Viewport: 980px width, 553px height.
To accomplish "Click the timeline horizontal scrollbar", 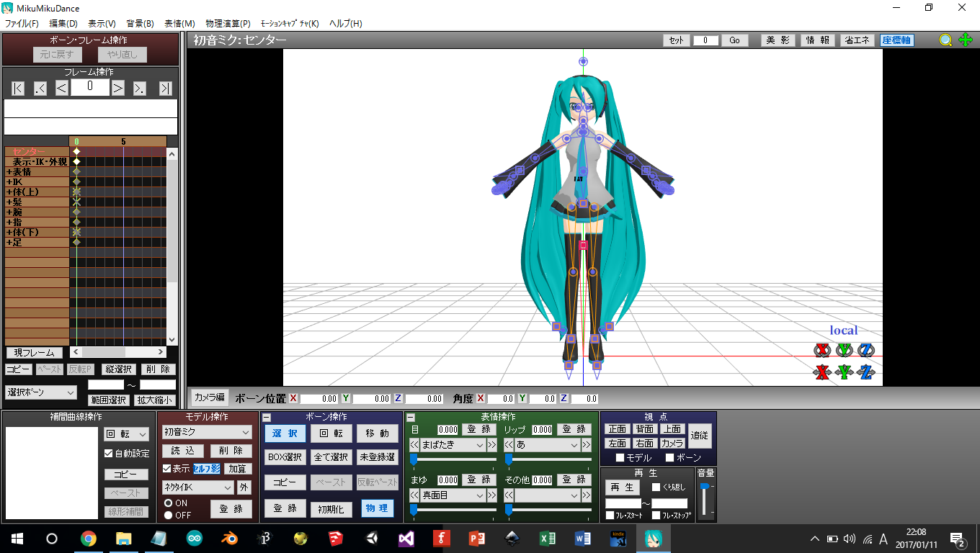I will (x=118, y=352).
